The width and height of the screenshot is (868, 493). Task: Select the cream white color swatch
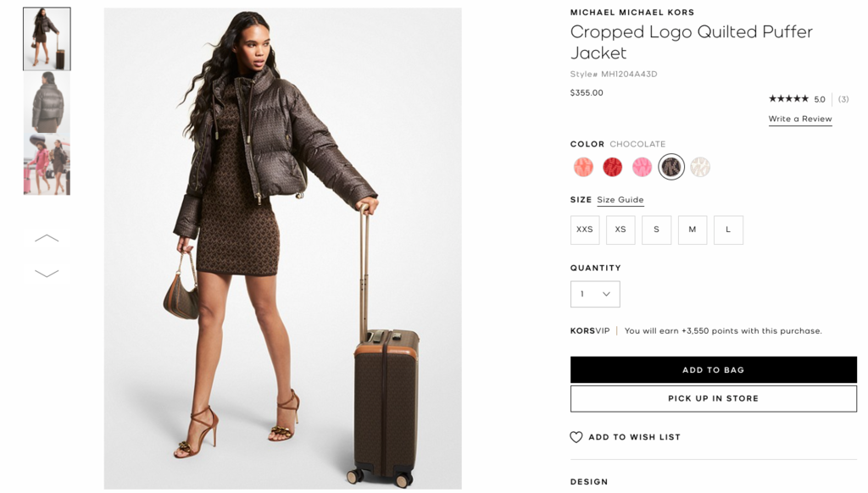point(700,167)
